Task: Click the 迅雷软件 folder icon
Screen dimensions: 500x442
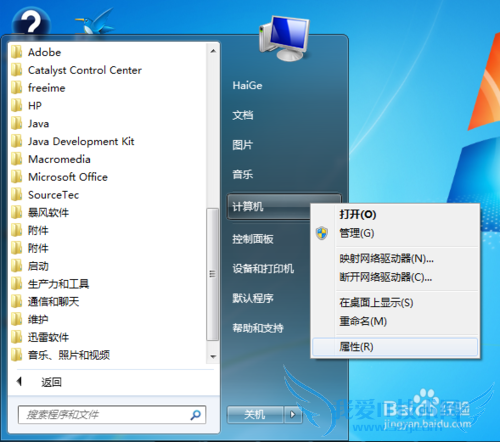Action: (x=17, y=337)
